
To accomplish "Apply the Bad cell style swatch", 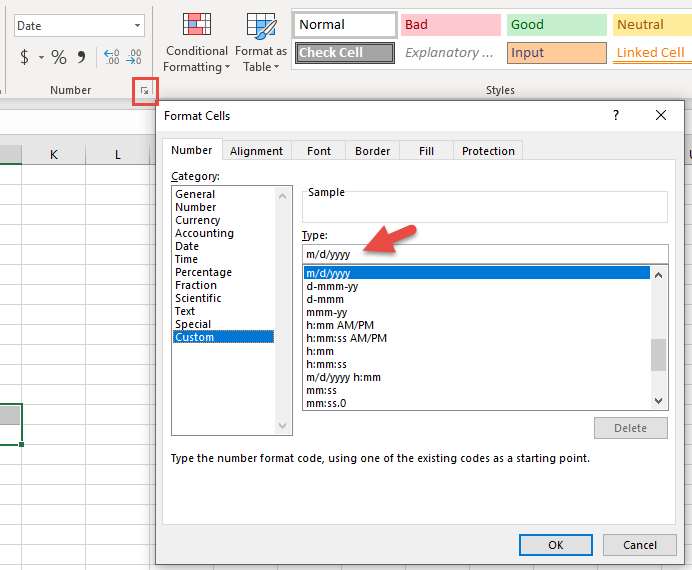I will [x=450, y=25].
